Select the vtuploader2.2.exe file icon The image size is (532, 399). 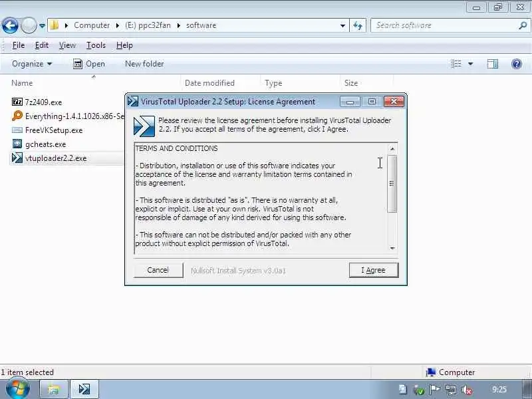coord(17,158)
